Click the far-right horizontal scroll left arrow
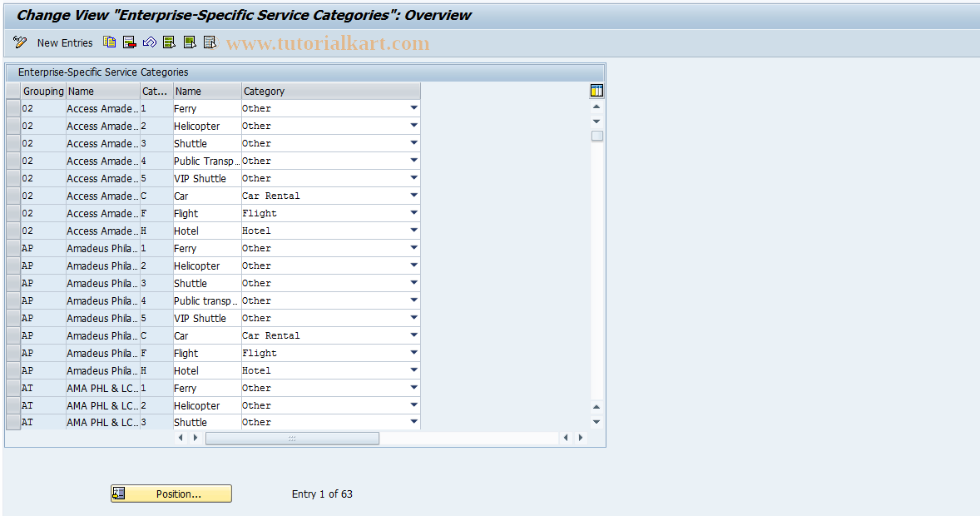The height and width of the screenshot is (516, 980). (567, 438)
